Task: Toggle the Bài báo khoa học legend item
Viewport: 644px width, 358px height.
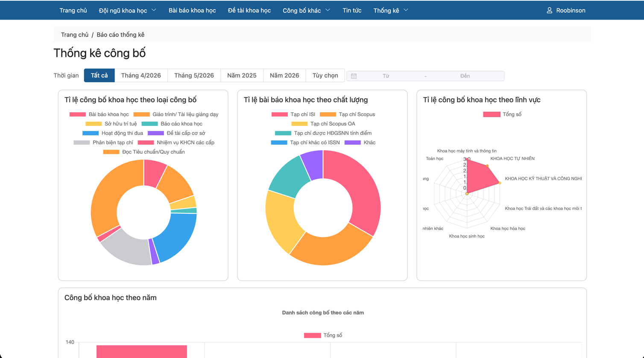Action: click(99, 114)
